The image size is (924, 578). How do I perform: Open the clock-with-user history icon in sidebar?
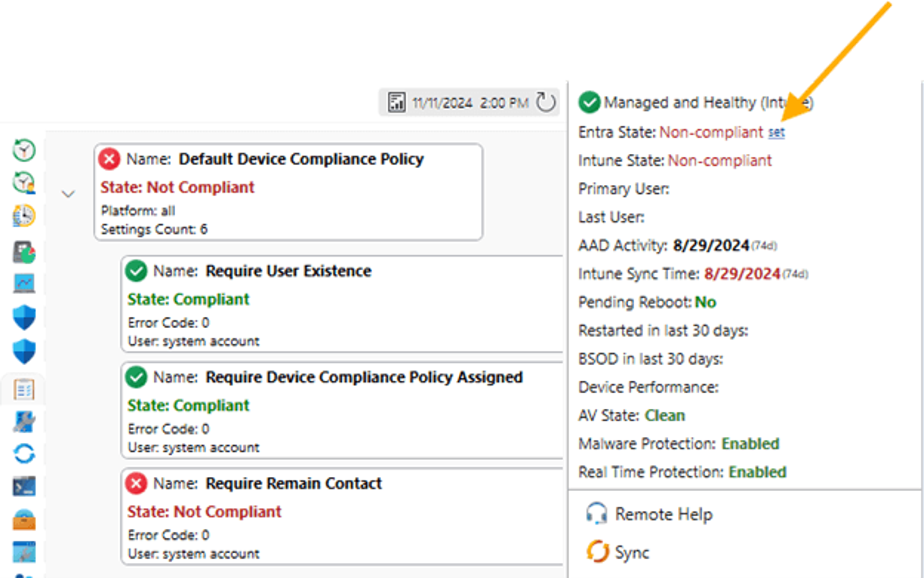[24, 182]
